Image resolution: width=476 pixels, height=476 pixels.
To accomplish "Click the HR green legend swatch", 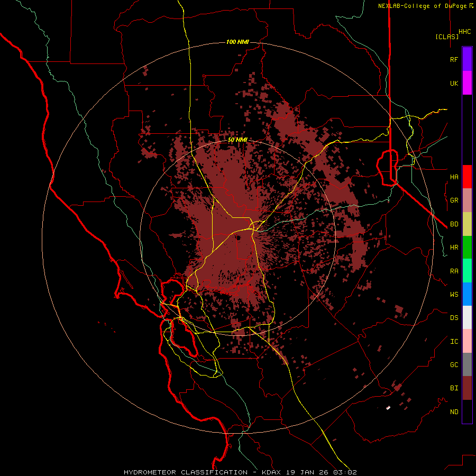I will [x=467, y=248].
